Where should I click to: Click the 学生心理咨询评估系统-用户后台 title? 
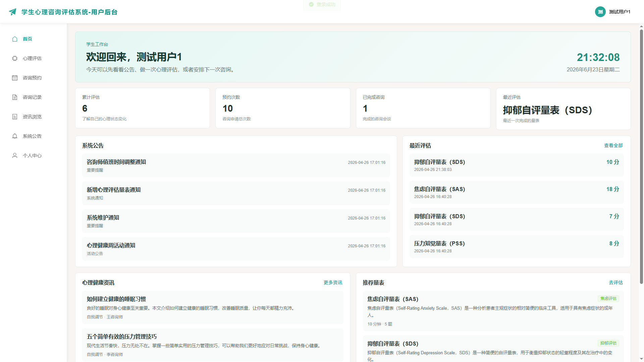[69, 12]
